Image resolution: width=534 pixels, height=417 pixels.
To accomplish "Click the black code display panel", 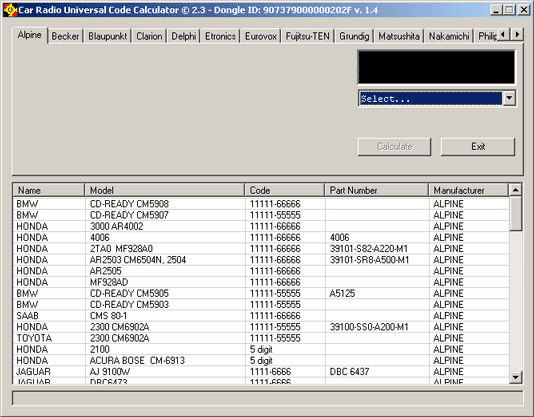I will [x=437, y=67].
